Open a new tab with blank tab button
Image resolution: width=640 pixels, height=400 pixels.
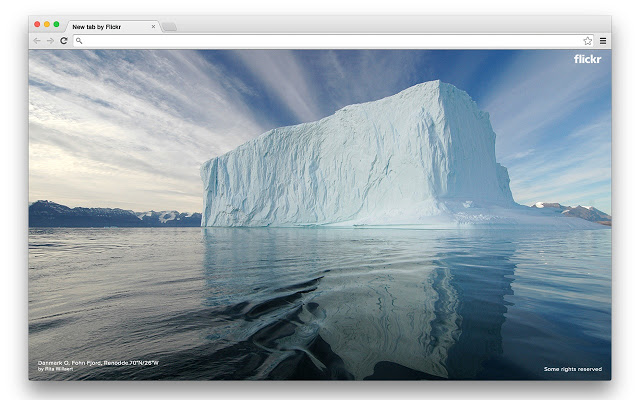click(x=169, y=27)
